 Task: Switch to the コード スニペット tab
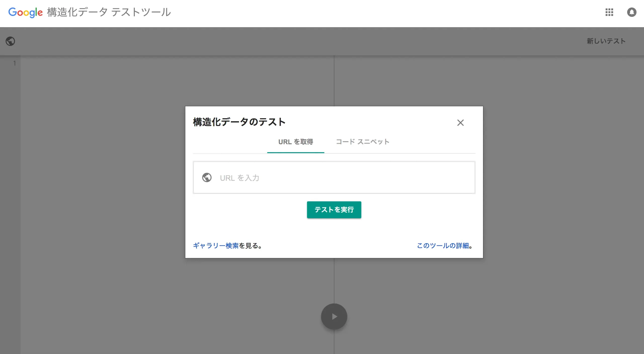click(363, 142)
